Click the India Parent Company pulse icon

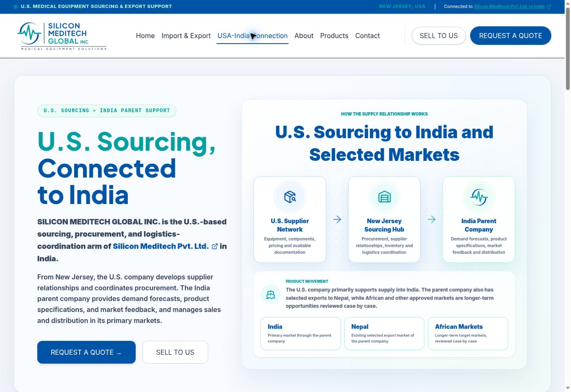[x=479, y=197]
